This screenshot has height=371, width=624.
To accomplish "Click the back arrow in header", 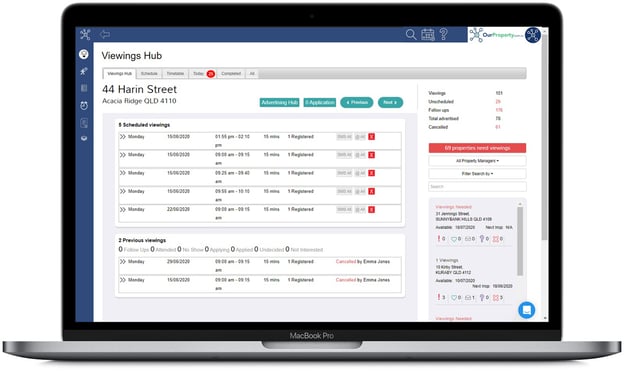I will 105,35.
